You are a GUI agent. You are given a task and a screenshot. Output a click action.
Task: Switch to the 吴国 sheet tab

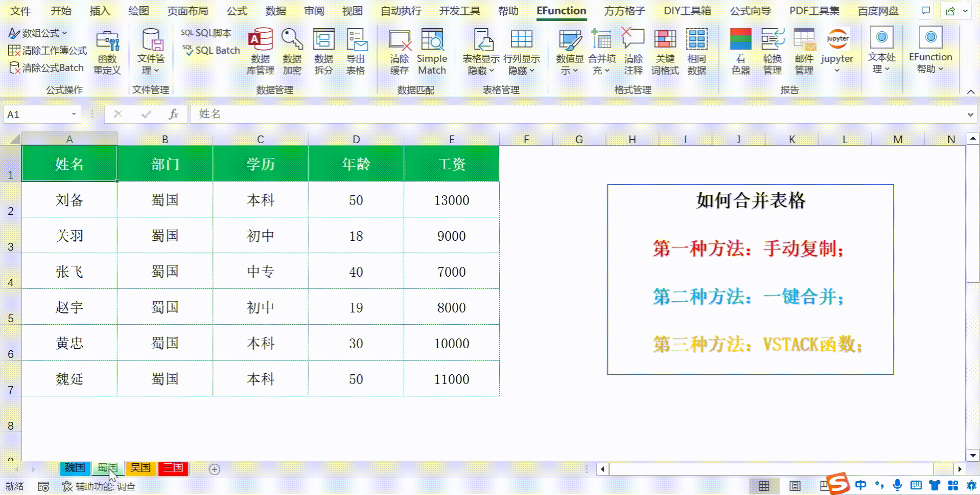(x=140, y=468)
